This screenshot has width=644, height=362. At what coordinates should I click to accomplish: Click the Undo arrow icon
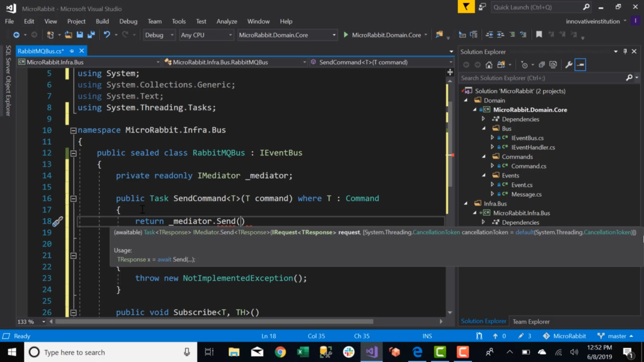point(107,35)
